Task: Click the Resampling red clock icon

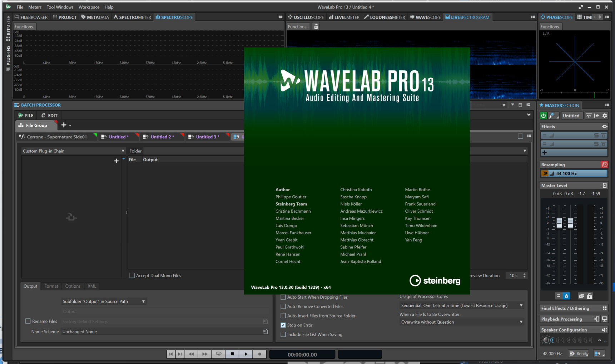Action: pos(604,165)
